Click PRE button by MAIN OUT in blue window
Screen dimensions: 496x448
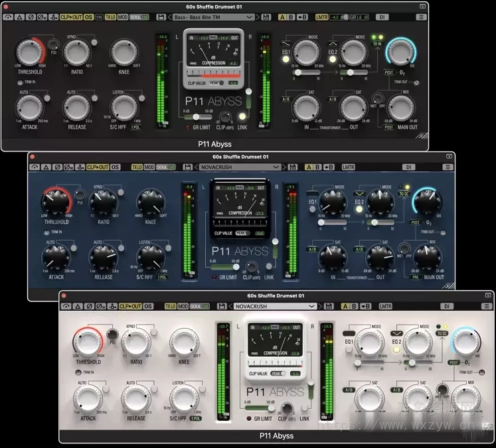click(416, 277)
